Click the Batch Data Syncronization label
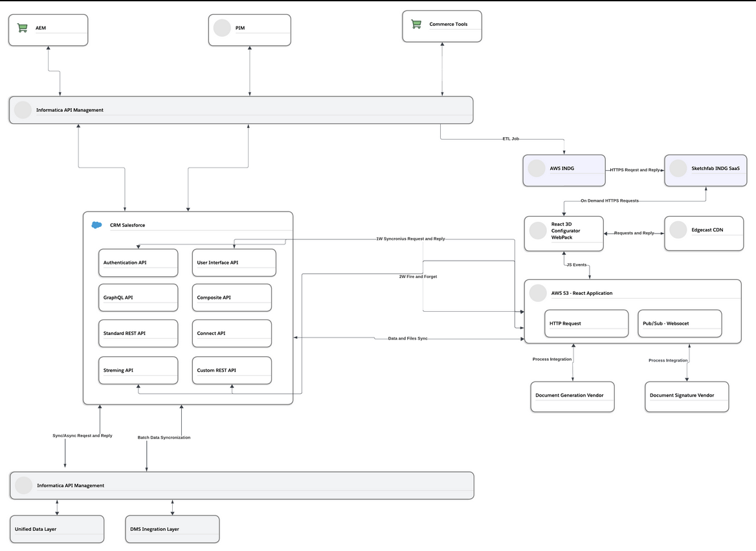Screen dimensions: 756x551 (x=164, y=438)
